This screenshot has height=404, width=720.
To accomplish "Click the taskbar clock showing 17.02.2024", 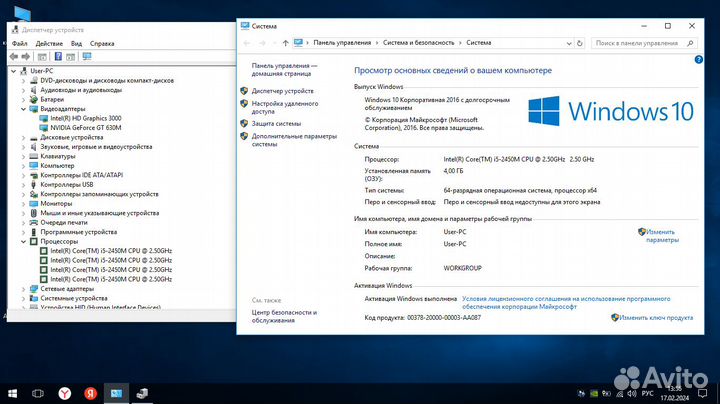I will pos(675,393).
